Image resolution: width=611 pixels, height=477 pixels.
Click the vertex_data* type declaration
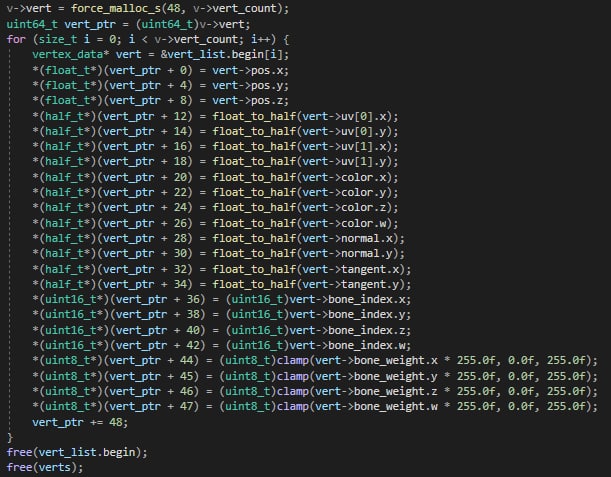coord(71,54)
